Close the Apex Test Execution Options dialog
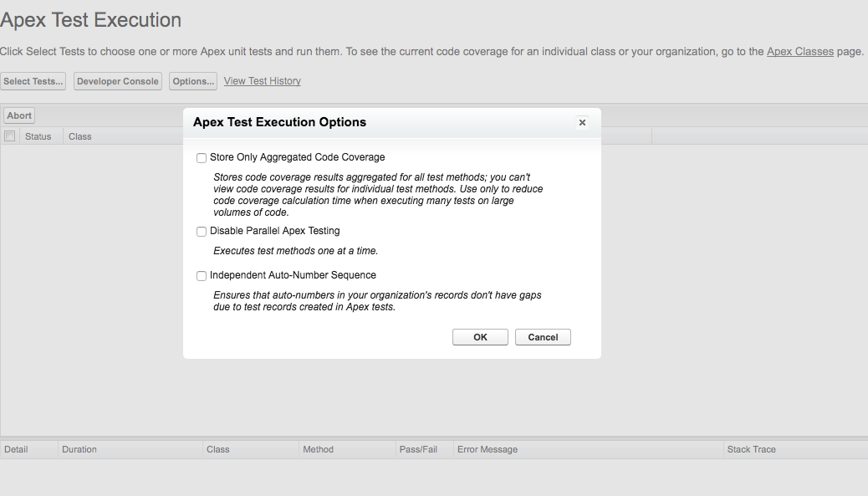This screenshot has height=496, width=868. pyautogui.click(x=582, y=123)
